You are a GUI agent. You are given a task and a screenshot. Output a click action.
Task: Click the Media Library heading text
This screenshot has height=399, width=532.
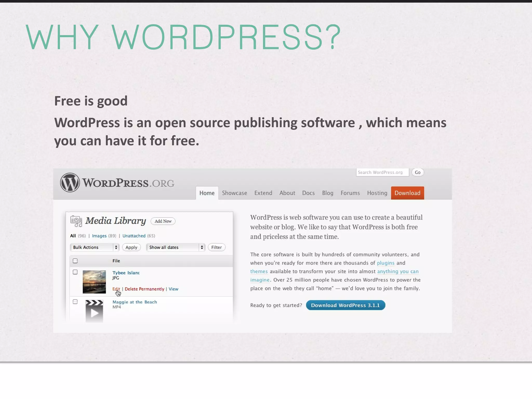(116, 221)
